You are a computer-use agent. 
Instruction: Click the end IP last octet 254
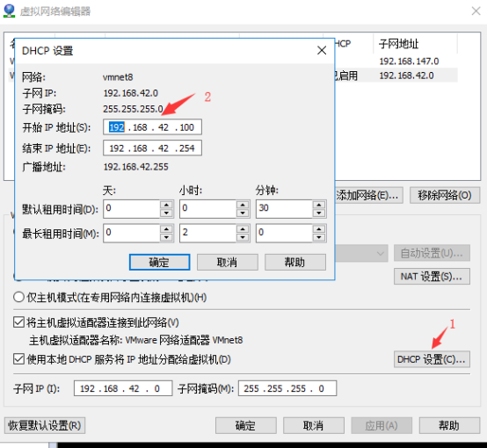pos(186,148)
